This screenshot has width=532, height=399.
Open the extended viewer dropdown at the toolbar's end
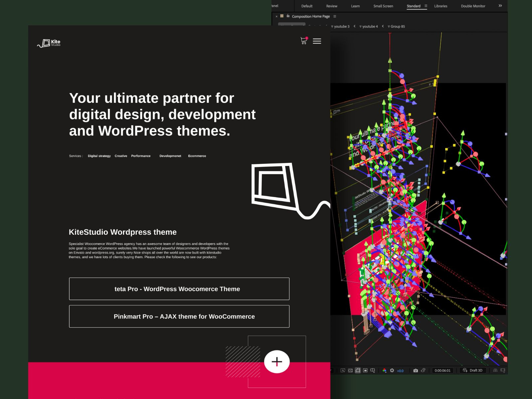(x=503, y=370)
